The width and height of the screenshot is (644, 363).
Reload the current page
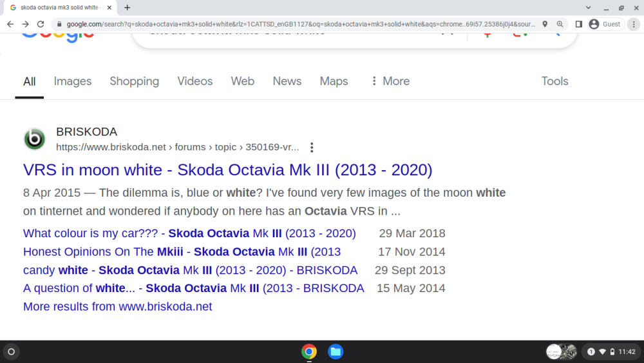click(x=40, y=25)
